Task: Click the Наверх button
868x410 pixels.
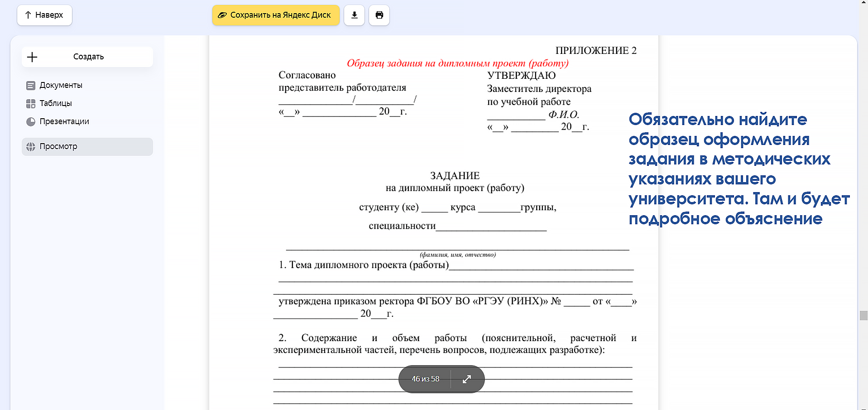Action: [x=44, y=15]
